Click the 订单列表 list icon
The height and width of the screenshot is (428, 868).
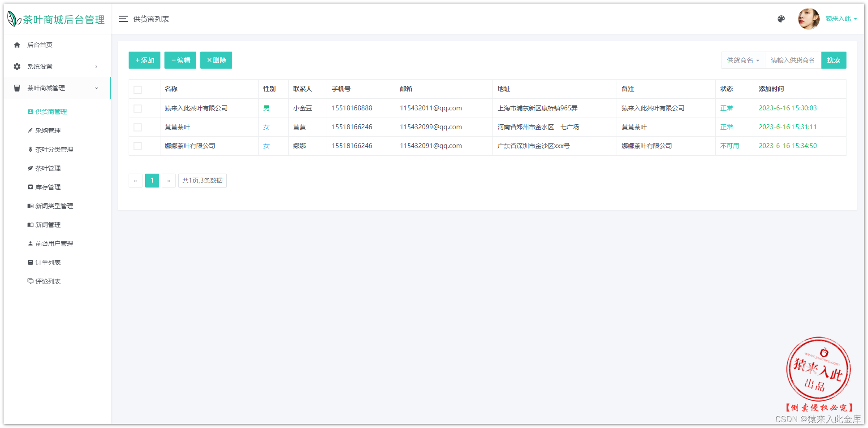click(x=30, y=262)
